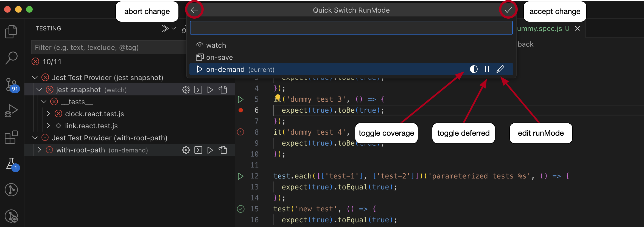644x227 pixels.
Task: Run all tests button in Testing header
Action: 165,29
